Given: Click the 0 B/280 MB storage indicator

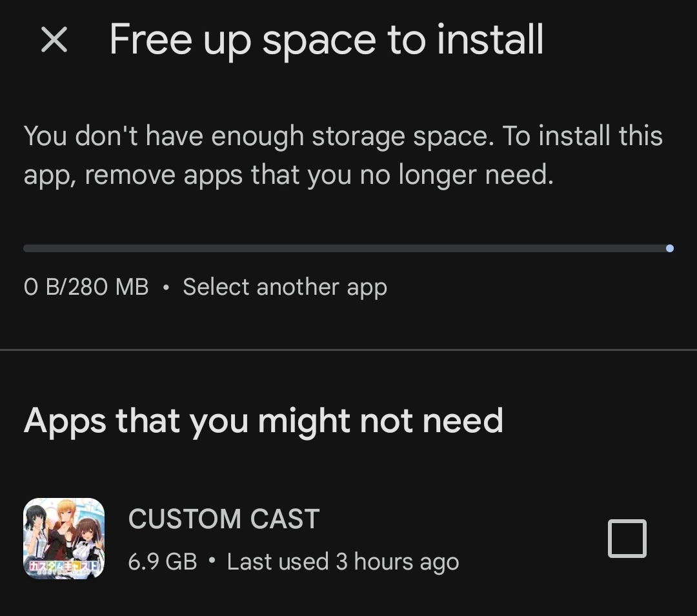Looking at the screenshot, I should 86,287.
